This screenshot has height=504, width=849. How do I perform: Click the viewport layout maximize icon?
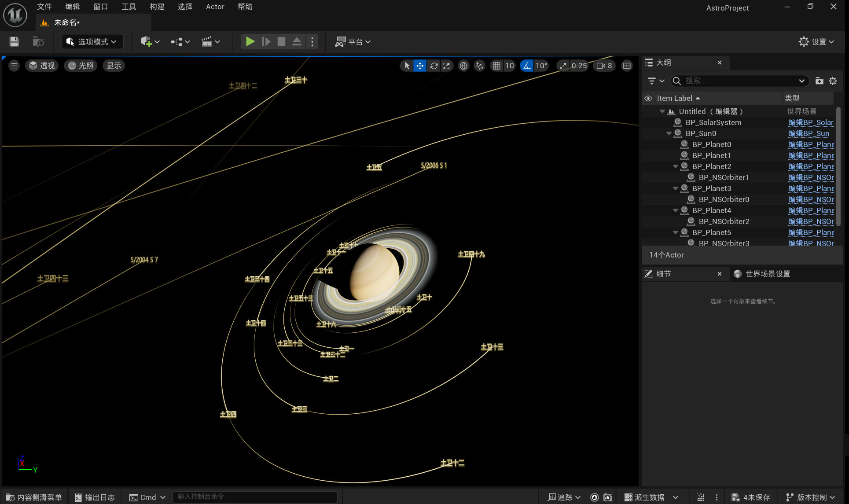[627, 66]
